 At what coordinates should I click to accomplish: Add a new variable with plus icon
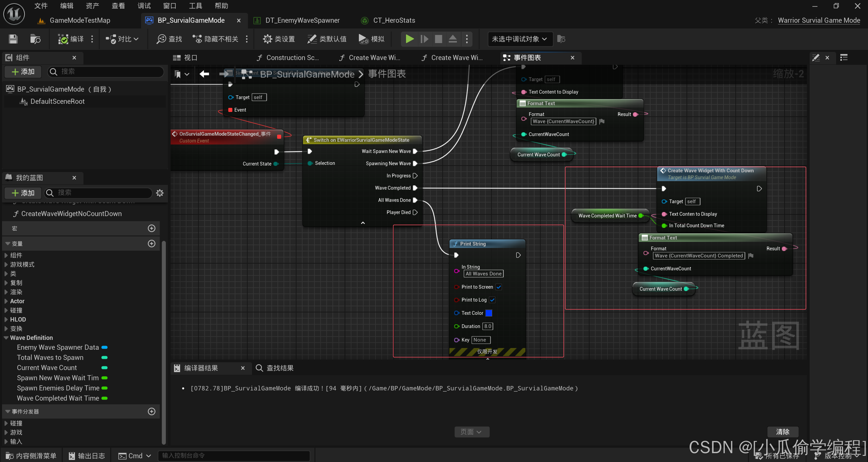click(x=152, y=244)
